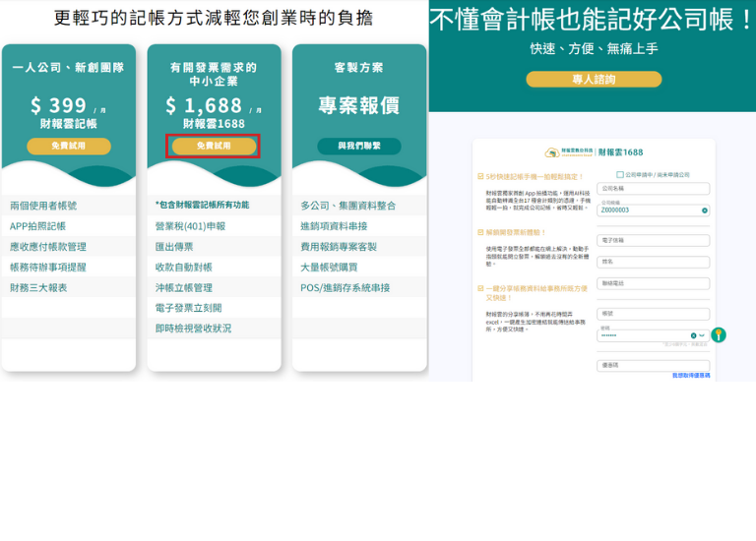This screenshot has height=541, width=756.
Task: Click the 帳號 input field
Action: (x=654, y=314)
